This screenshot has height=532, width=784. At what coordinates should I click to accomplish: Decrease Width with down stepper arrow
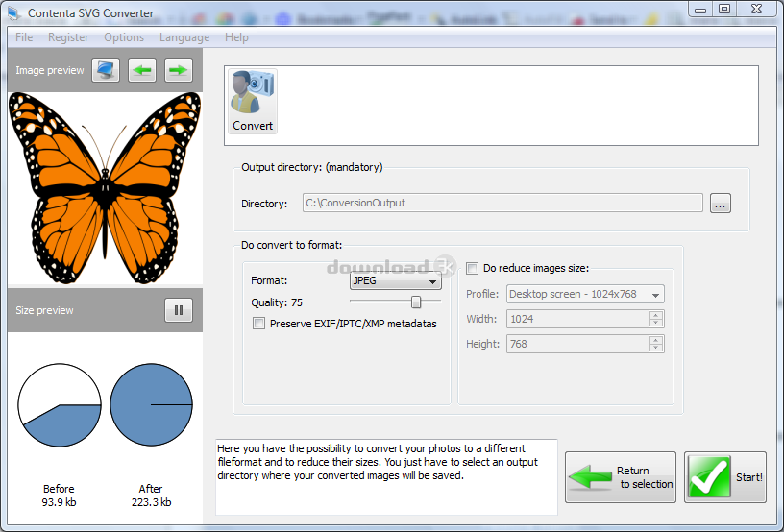656,323
